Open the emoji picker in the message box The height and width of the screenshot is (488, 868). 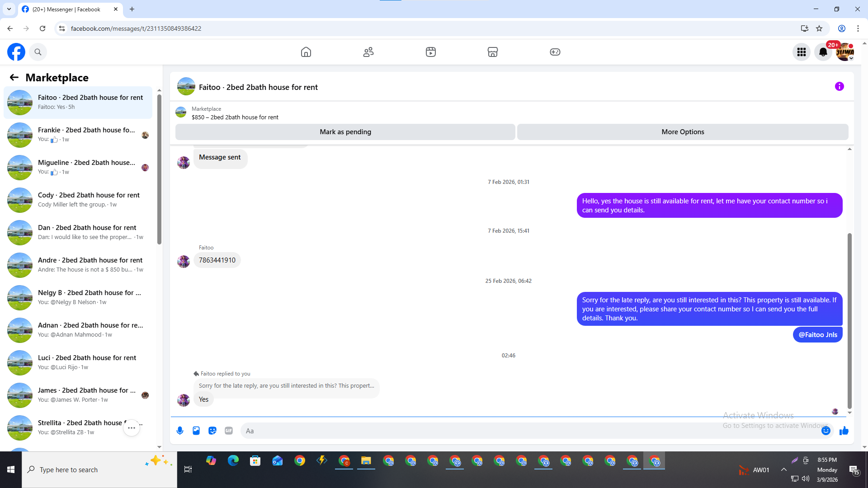pos(826,431)
